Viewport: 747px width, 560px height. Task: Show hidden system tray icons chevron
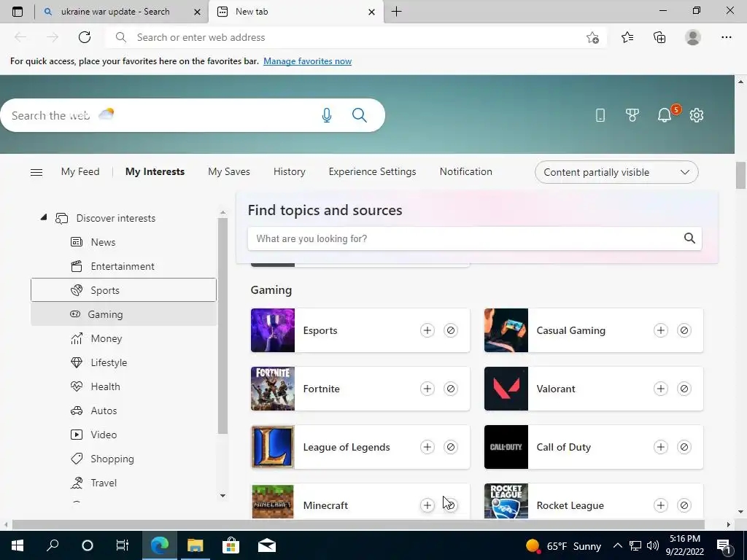(x=617, y=545)
